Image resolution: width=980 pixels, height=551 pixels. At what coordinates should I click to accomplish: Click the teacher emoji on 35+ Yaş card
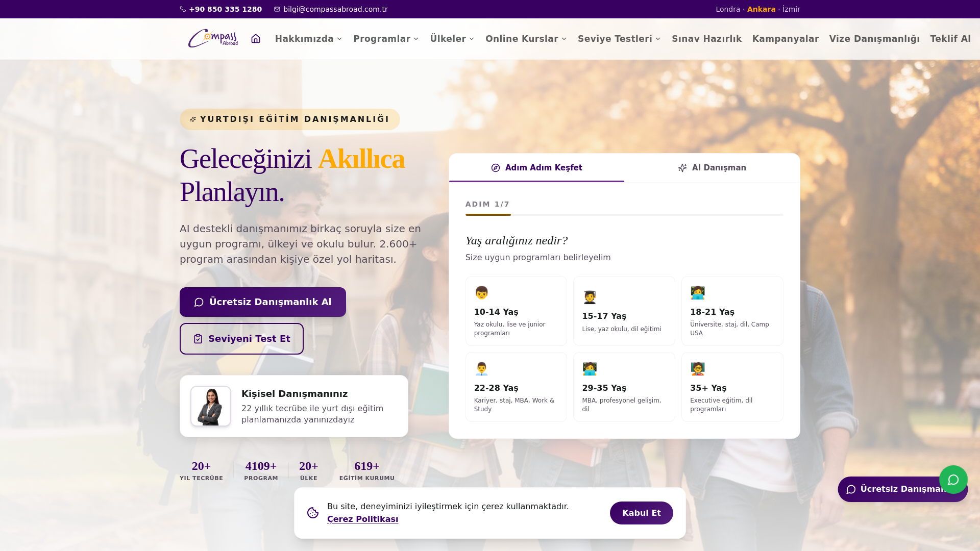click(698, 369)
